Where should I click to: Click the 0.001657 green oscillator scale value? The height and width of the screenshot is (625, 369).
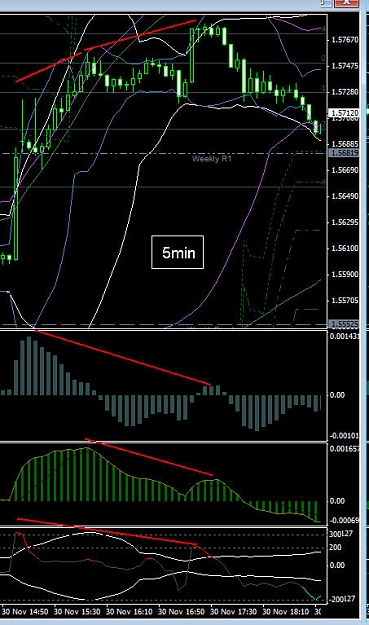(345, 449)
